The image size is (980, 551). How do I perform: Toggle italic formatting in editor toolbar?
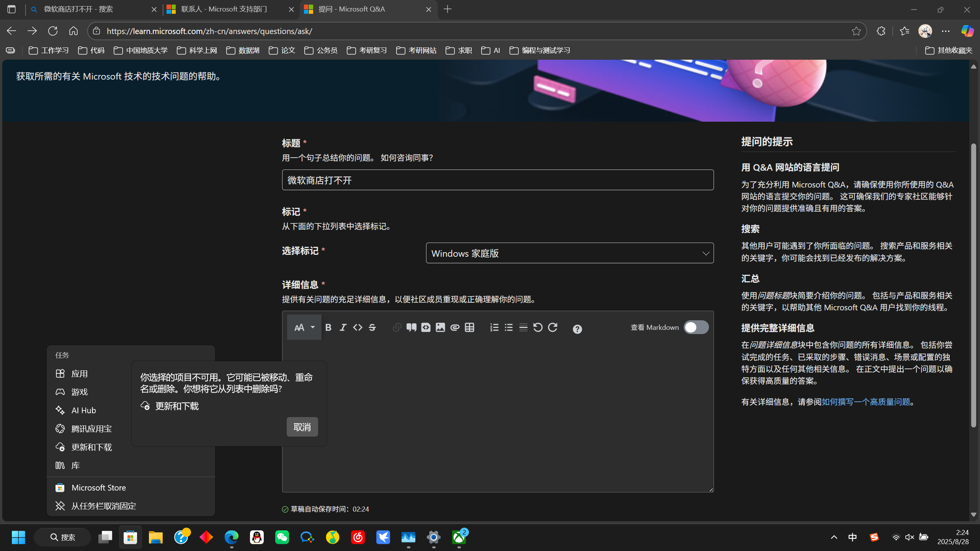(343, 328)
